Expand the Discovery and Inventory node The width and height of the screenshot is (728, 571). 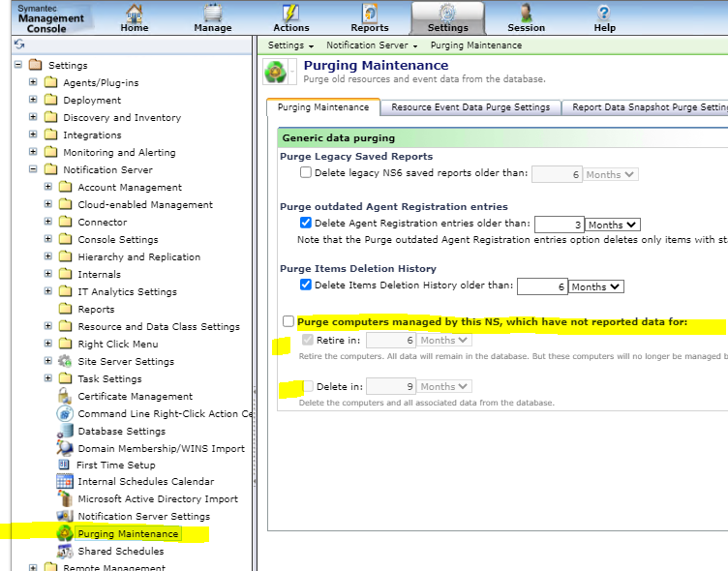coord(33,117)
